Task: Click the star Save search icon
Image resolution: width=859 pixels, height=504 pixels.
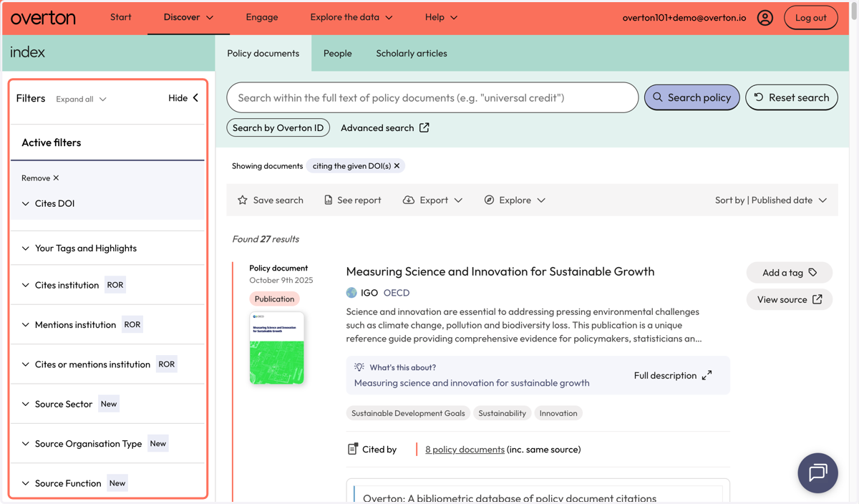Action: click(x=243, y=200)
